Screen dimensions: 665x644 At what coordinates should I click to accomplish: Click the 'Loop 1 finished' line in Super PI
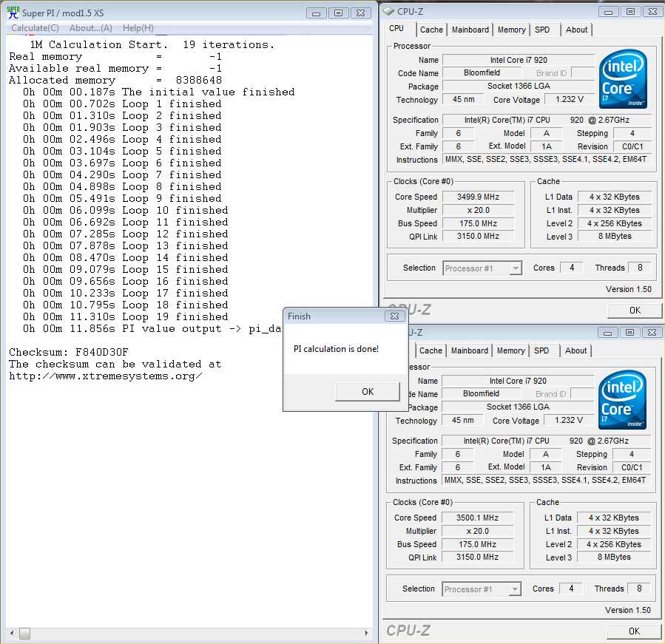[x=122, y=104]
